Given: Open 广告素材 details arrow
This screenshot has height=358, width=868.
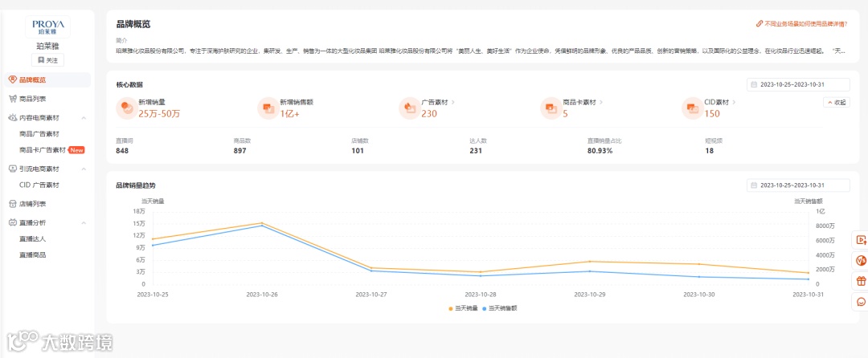Looking at the screenshot, I should tap(453, 102).
